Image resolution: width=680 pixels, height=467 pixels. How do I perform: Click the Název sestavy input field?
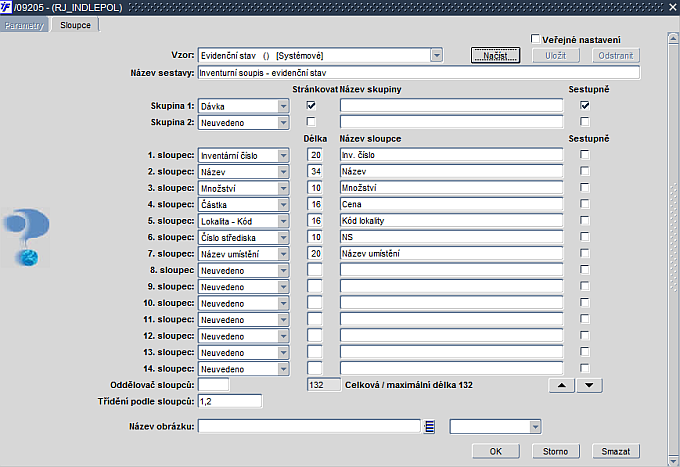[419, 73]
